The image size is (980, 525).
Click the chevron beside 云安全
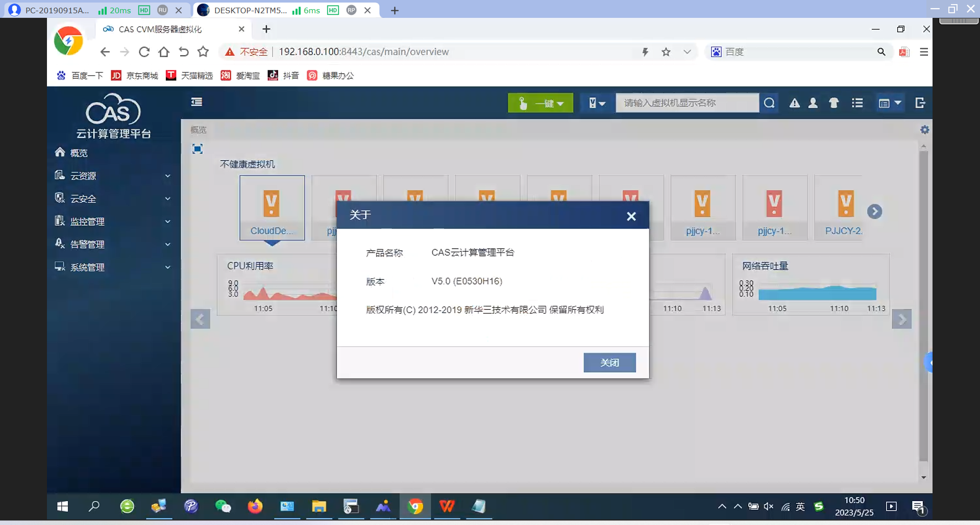pos(167,199)
